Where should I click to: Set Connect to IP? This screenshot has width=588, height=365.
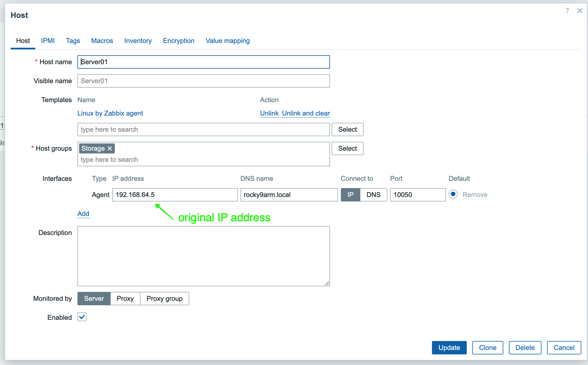[350, 195]
